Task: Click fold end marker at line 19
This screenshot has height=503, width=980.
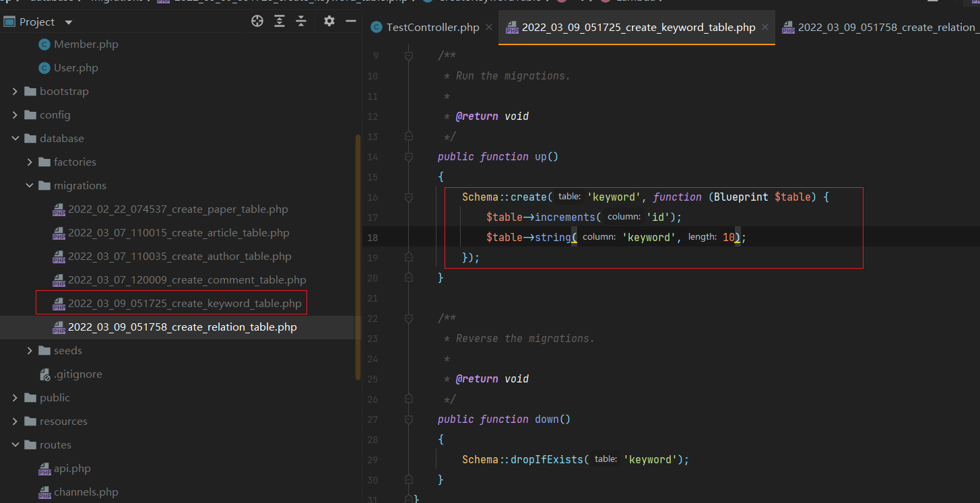Action: point(408,258)
